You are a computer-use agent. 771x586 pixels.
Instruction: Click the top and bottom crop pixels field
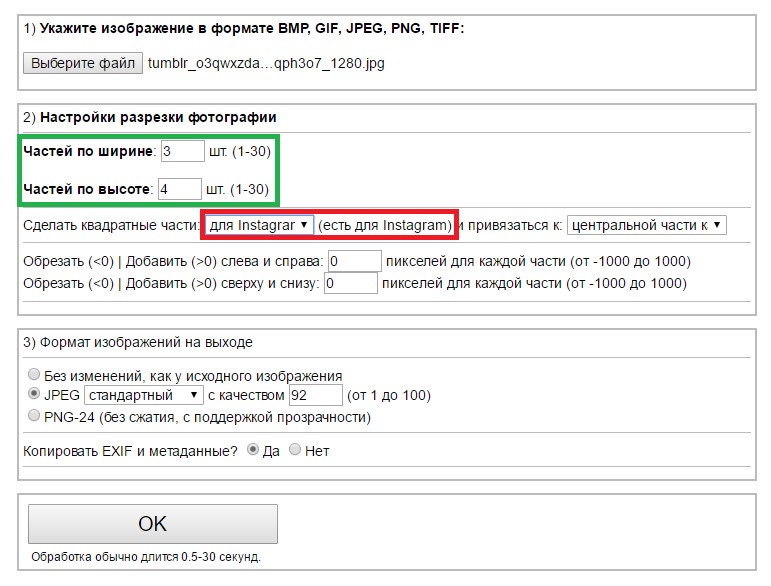tap(350, 284)
